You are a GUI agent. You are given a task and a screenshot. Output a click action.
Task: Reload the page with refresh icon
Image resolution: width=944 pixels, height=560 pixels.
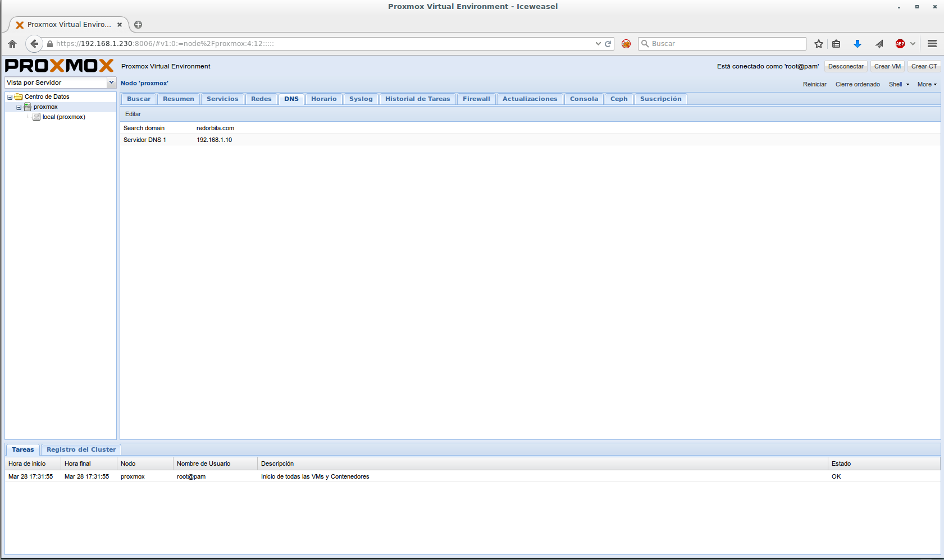click(x=608, y=44)
